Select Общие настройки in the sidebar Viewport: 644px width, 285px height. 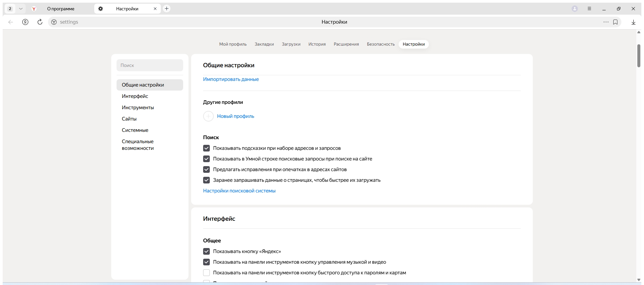click(150, 85)
